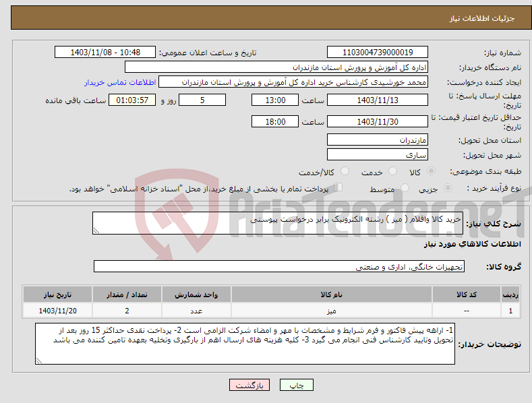Click the توضیحات خریدار notes textarea
This screenshot has width=532, height=403.
[245, 344]
